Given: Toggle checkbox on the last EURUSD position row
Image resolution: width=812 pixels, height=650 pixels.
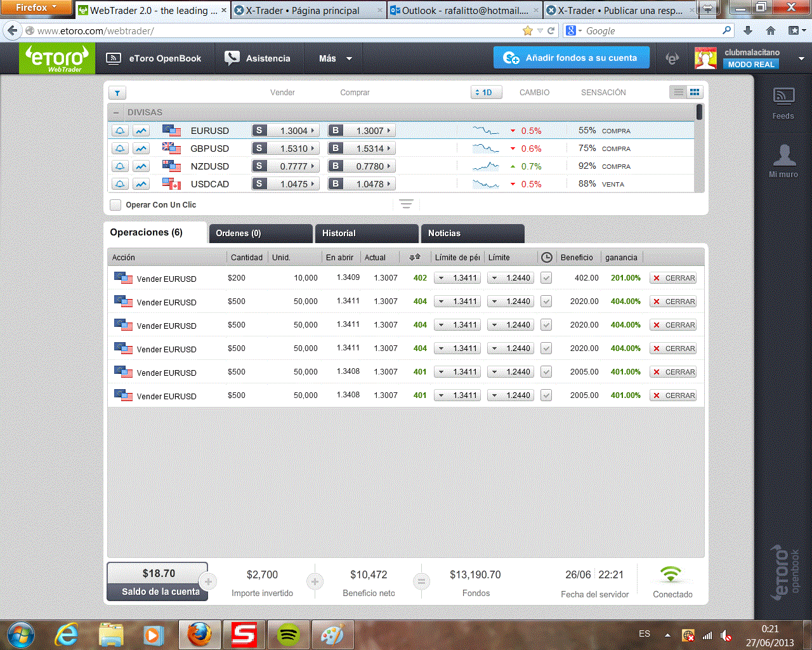Looking at the screenshot, I should [x=546, y=395].
